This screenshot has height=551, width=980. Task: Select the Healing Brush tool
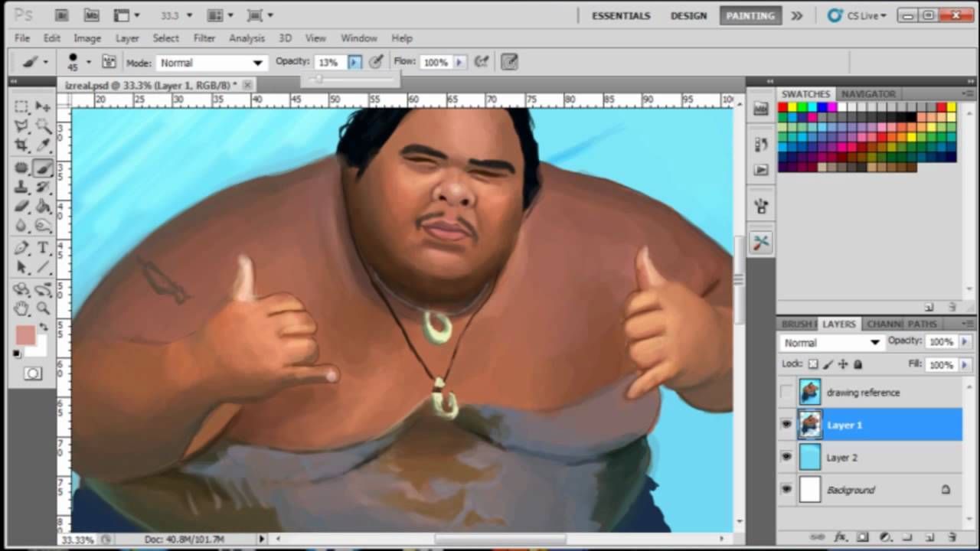pos(21,168)
